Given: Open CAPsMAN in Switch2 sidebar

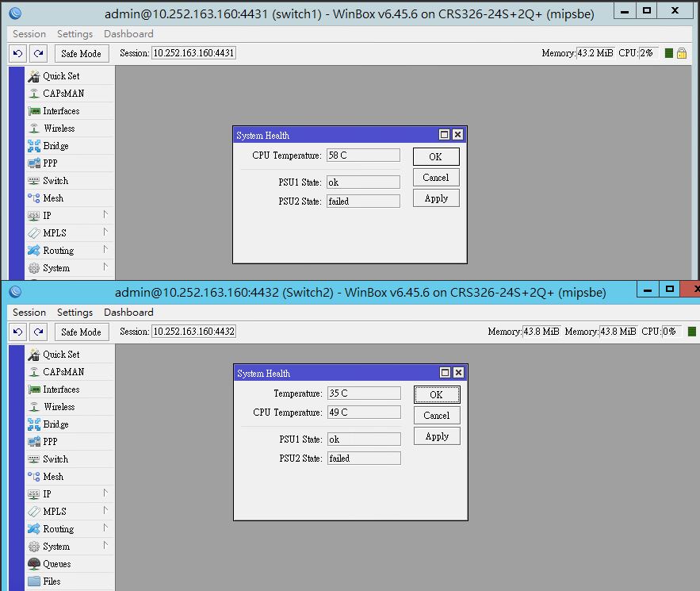Looking at the screenshot, I should tap(70, 372).
